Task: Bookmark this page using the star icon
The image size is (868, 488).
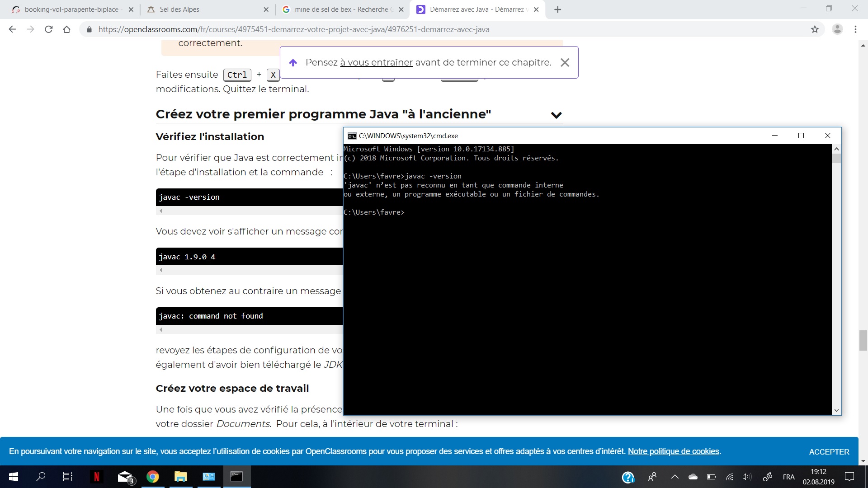Action: (x=815, y=29)
